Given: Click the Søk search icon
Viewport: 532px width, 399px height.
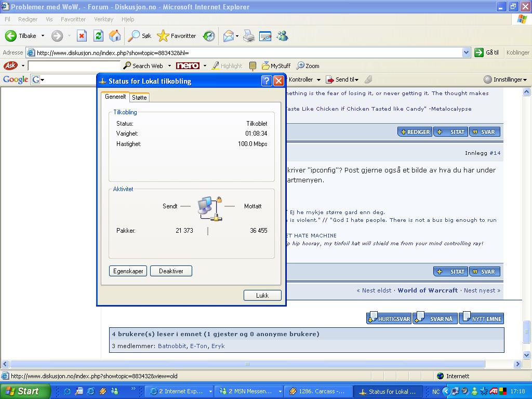Looking at the screenshot, I should pos(135,36).
